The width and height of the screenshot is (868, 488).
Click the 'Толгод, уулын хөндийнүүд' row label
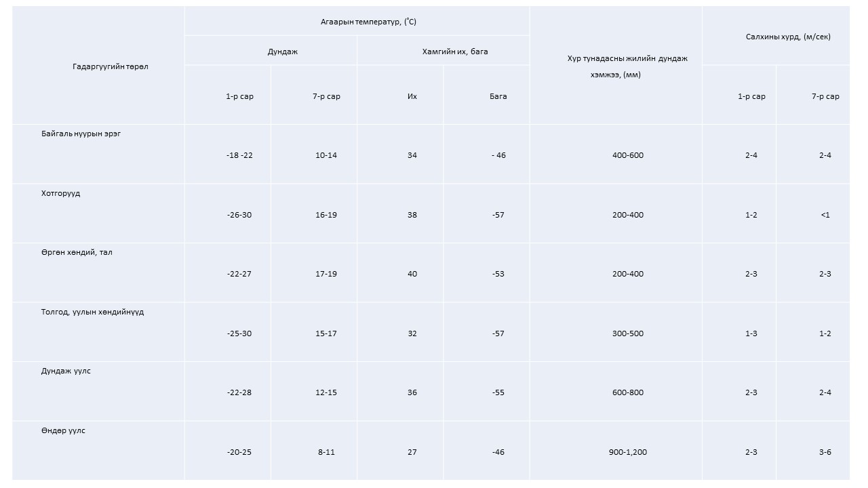[92, 312]
